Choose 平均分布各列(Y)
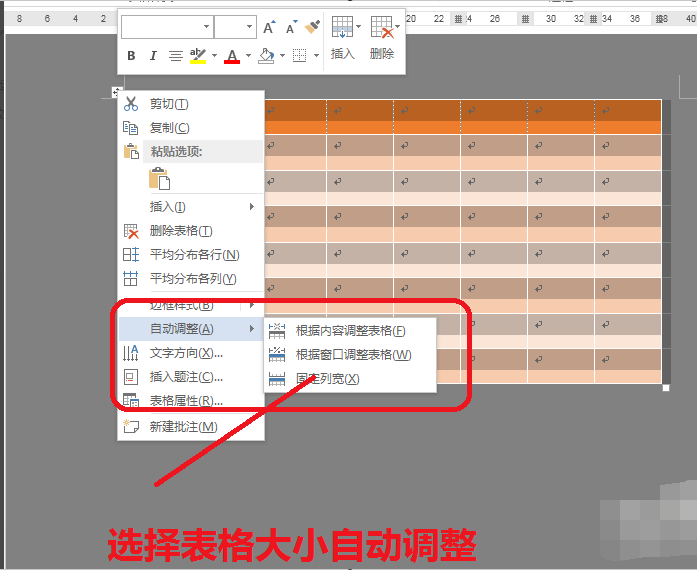Image resolution: width=697 pixels, height=570 pixels. pos(192,279)
